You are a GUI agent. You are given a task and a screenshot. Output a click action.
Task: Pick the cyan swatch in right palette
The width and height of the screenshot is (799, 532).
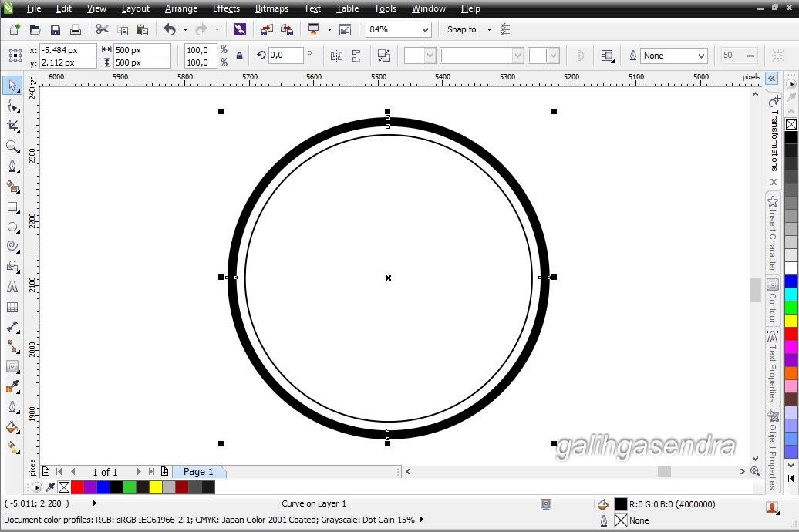pyautogui.click(x=791, y=294)
